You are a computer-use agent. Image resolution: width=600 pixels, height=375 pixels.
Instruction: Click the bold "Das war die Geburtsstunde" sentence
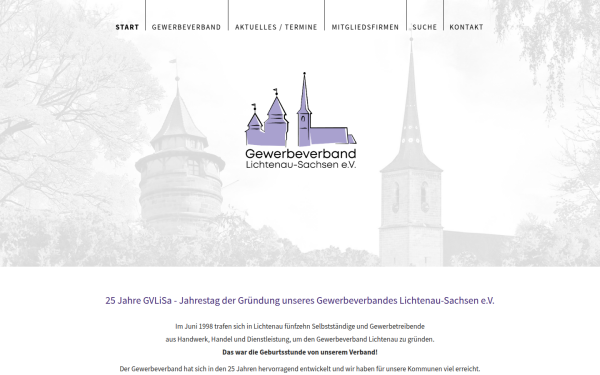click(300, 352)
